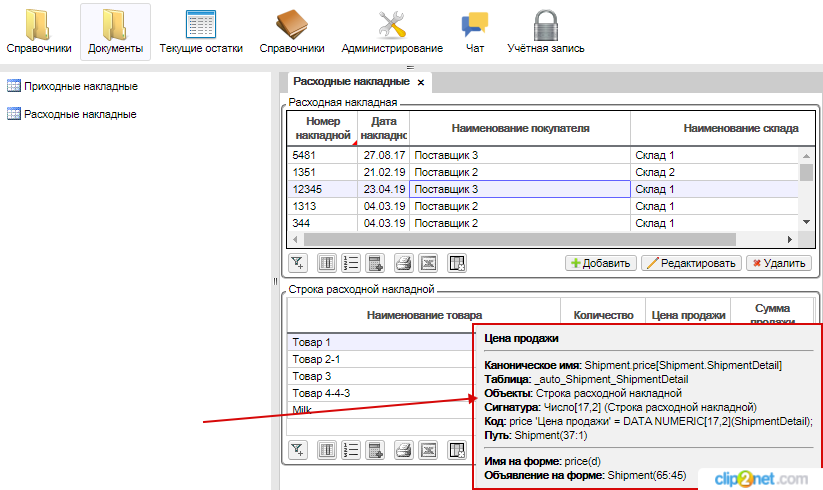Select invoice number 12345 cell
The height and width of the screenshot is (490, 823).
pyautogui.click(x=323, y=189)
